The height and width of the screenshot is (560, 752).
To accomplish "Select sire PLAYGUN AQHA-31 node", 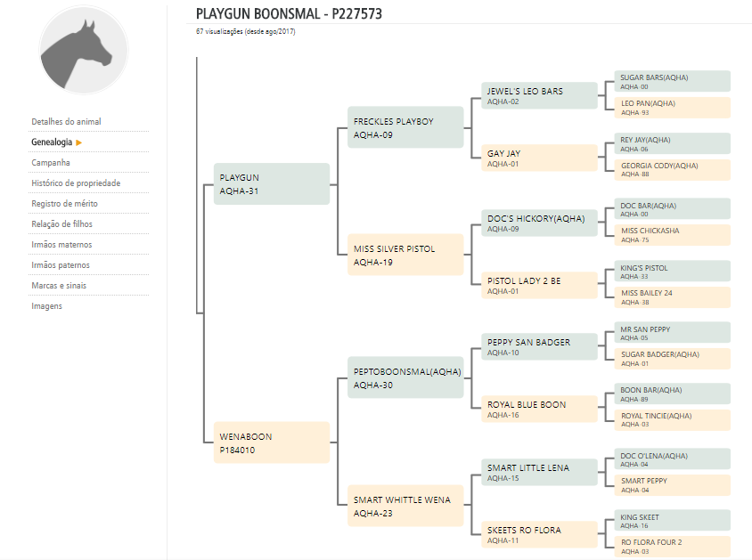I will click(272, 184).
